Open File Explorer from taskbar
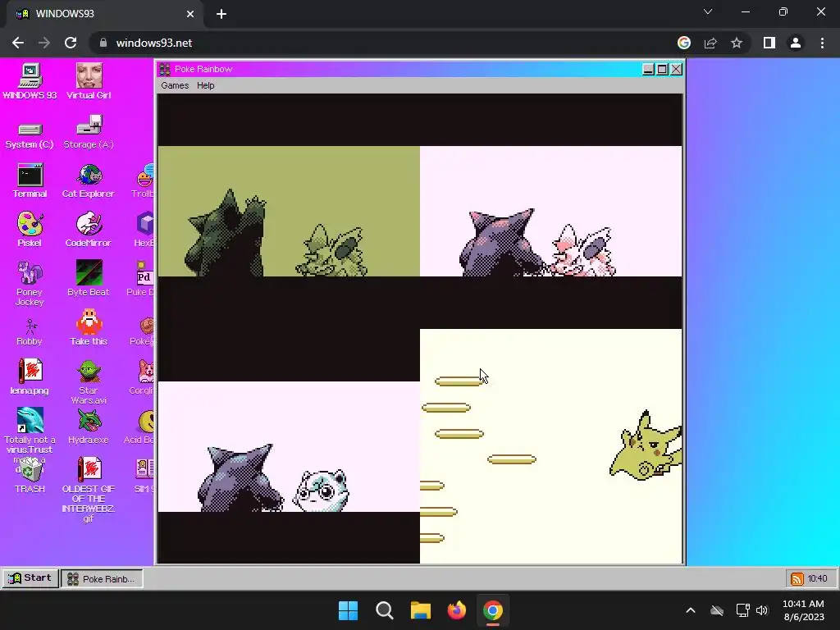The height and width of the screenshot is (630, 840). 421,610
